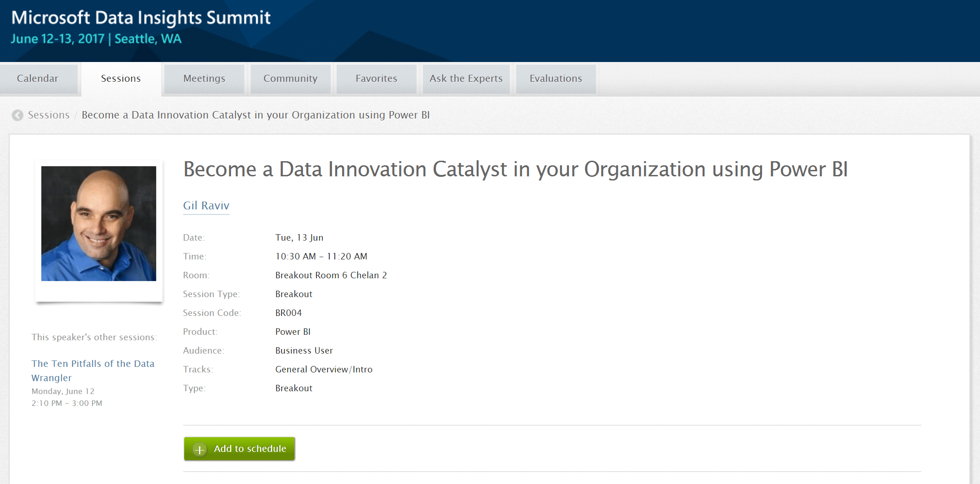Open the Favorites tab

coord(376,79)
